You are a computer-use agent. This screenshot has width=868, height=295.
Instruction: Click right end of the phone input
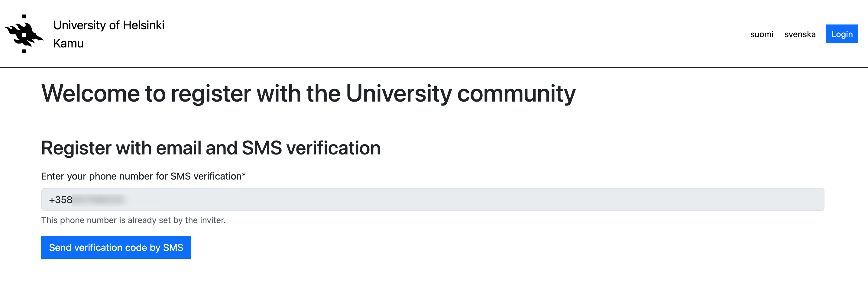pos(809,199)
